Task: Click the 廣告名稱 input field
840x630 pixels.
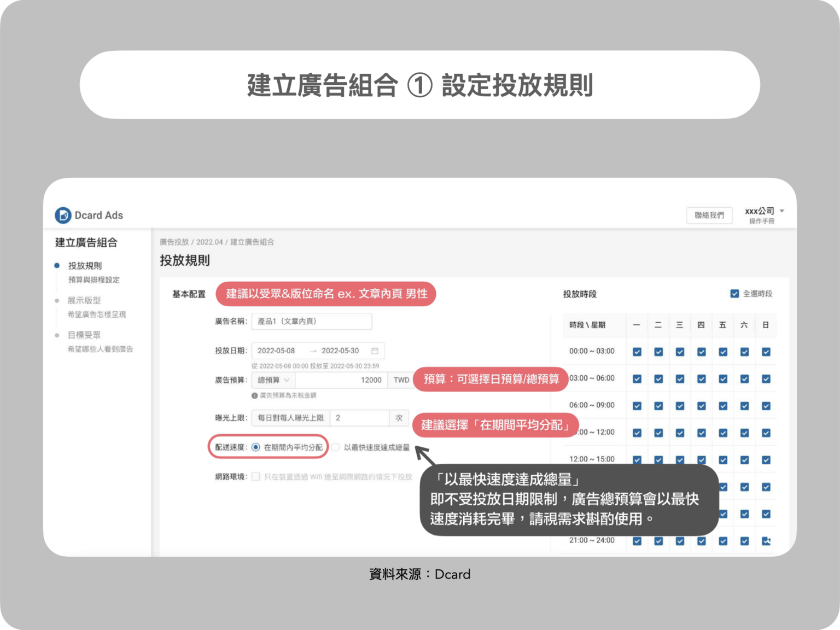Action: (x=312, y=321)
